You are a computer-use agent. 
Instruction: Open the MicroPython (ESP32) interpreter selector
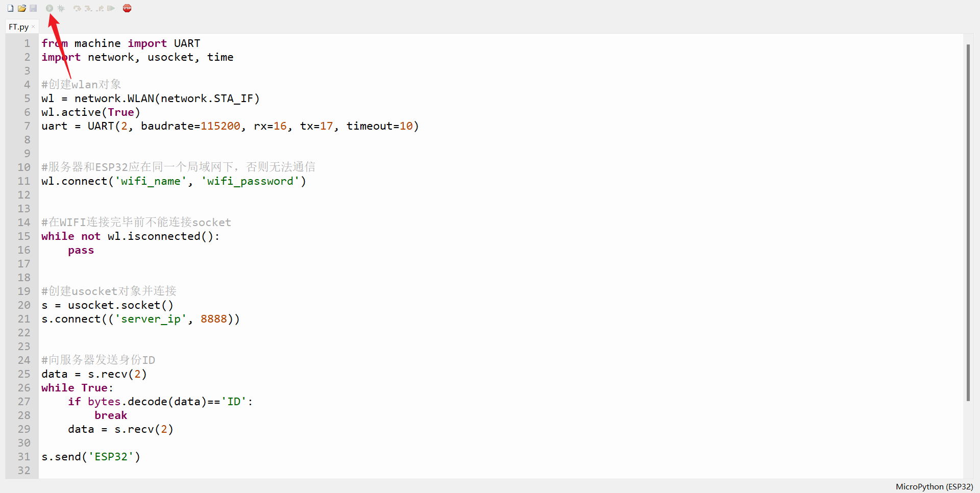click(x=934, y=486)
